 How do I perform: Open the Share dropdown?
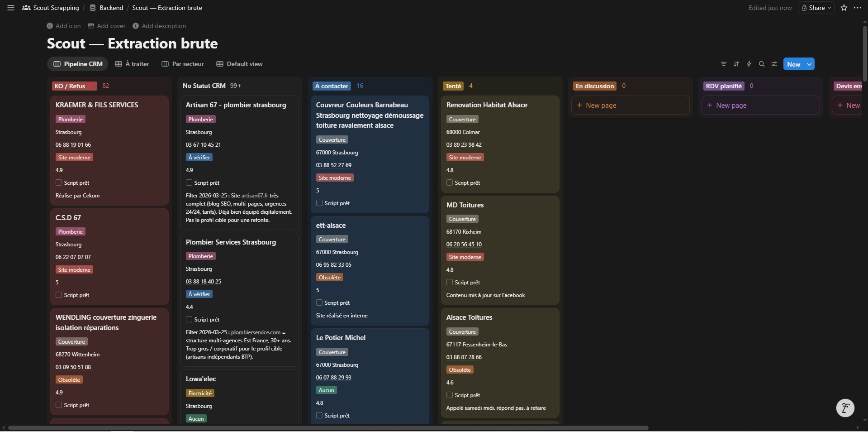pos(816,8)
